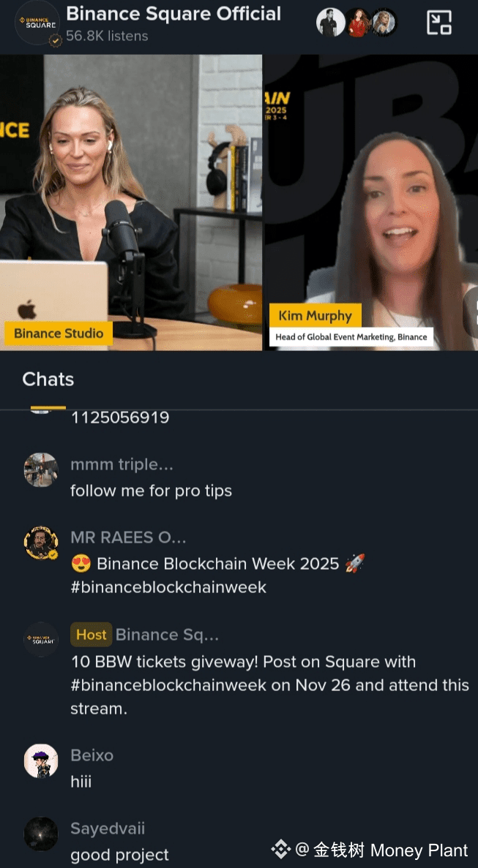Image resolution: width=478 pixels, height=868 pixels.
Task: Open #binanceblockchainweek hashtag in MR RAEES message
Action: (x=168, y=587)
